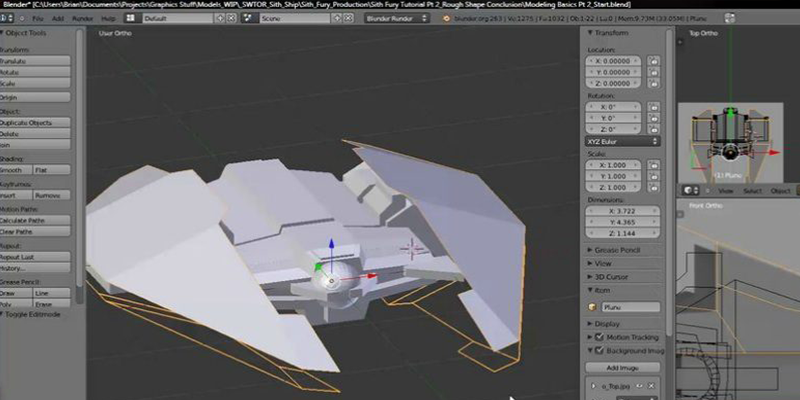Expand the Display panel

[590, 323]
